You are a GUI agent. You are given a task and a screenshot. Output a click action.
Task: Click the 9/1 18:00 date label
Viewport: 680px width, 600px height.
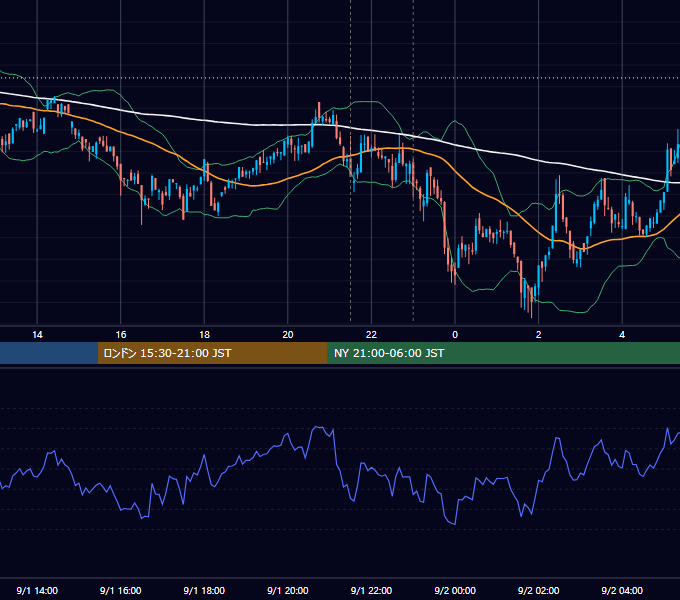(x=204, y=590)
